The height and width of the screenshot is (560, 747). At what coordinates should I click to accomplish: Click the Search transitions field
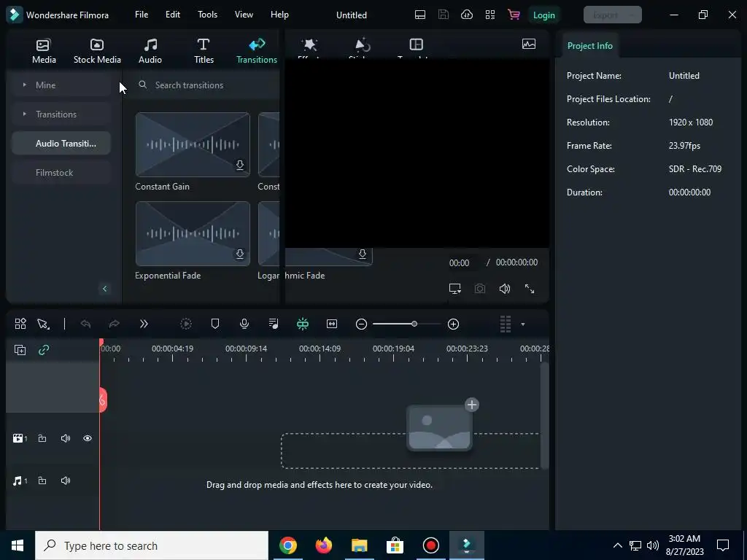[207, 85]
